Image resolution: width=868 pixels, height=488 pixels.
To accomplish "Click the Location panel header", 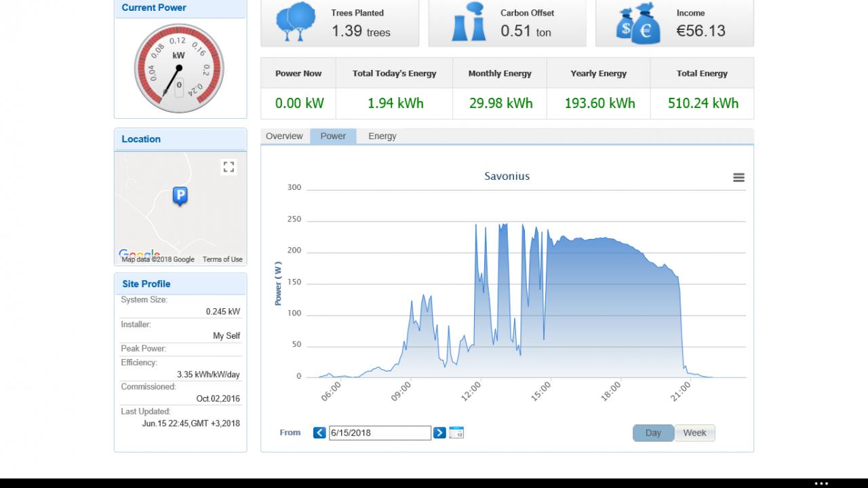I will 180,139.
